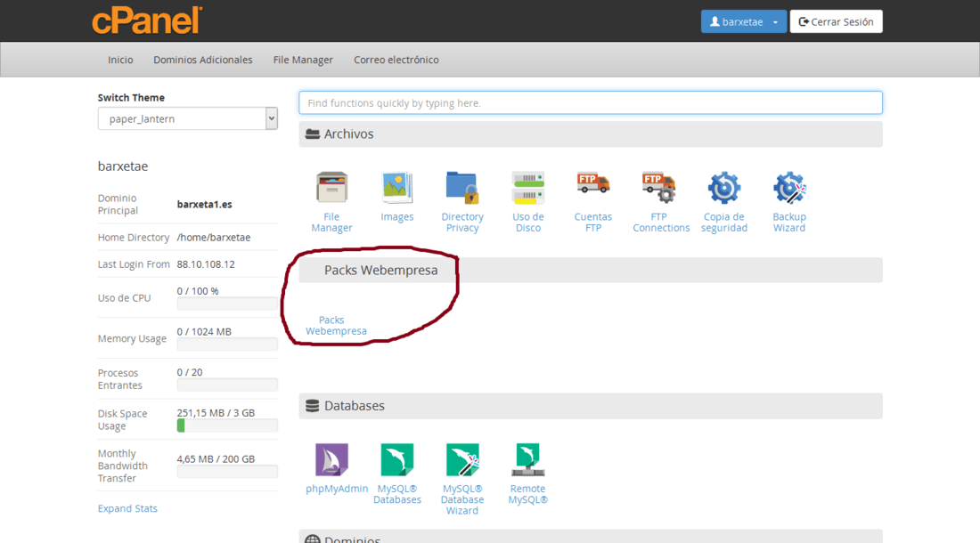Open Directory Privacy
The width and height of the screenshot is (980, 543).
coord(461,187)
